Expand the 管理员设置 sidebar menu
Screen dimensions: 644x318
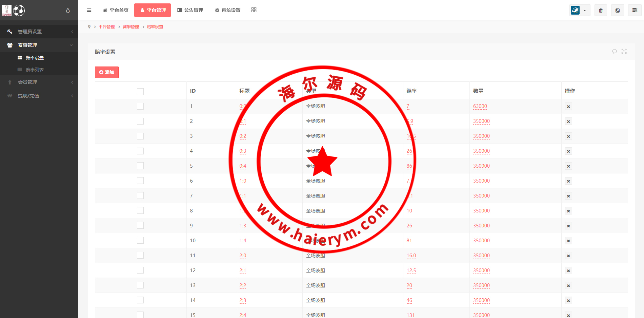tap(39, 32)
